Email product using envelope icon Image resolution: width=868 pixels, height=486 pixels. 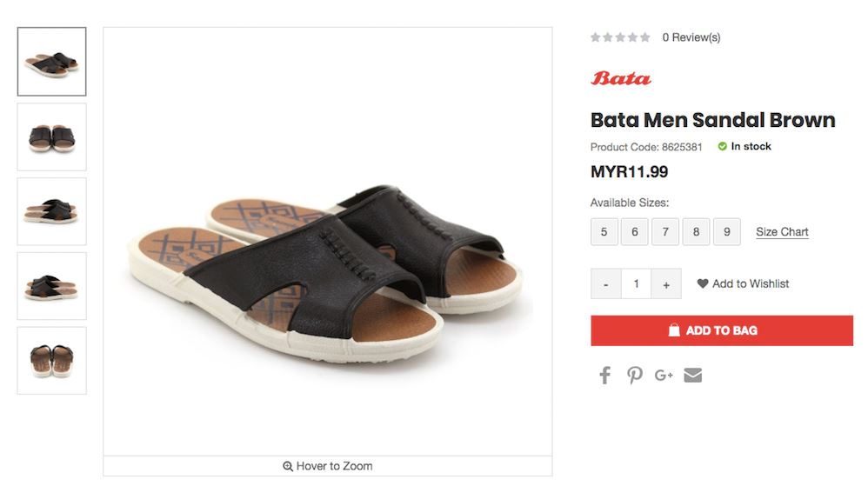tap(692, 376)
